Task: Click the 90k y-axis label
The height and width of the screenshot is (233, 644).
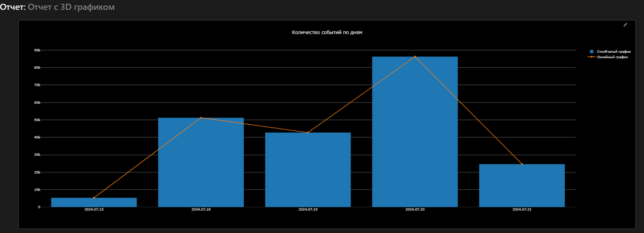Action: click(37, 50)
